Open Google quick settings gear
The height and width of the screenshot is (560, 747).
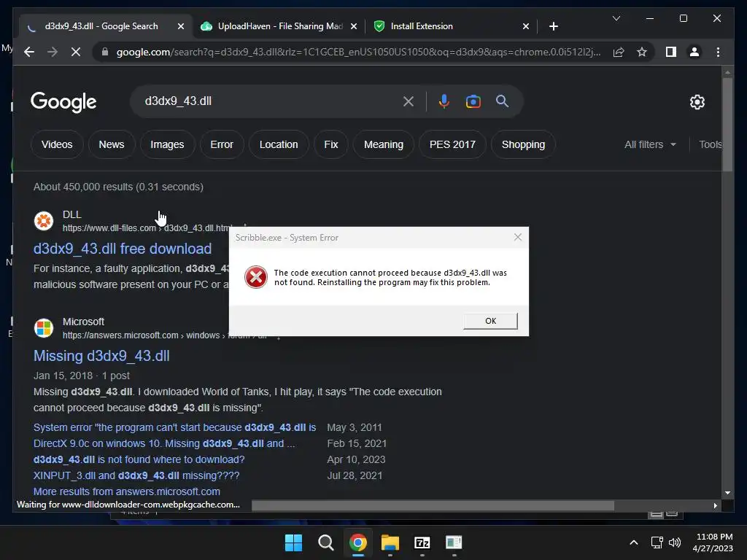tap(697, 101)
